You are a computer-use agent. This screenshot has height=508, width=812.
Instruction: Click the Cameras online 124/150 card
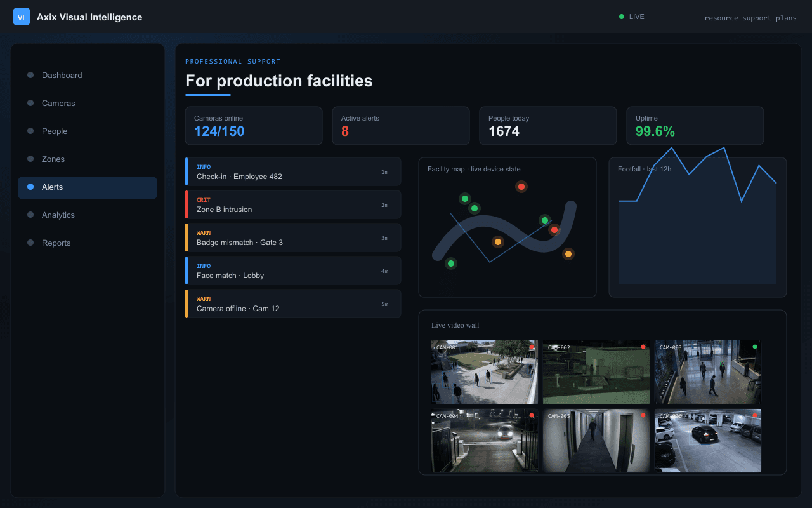254,126
